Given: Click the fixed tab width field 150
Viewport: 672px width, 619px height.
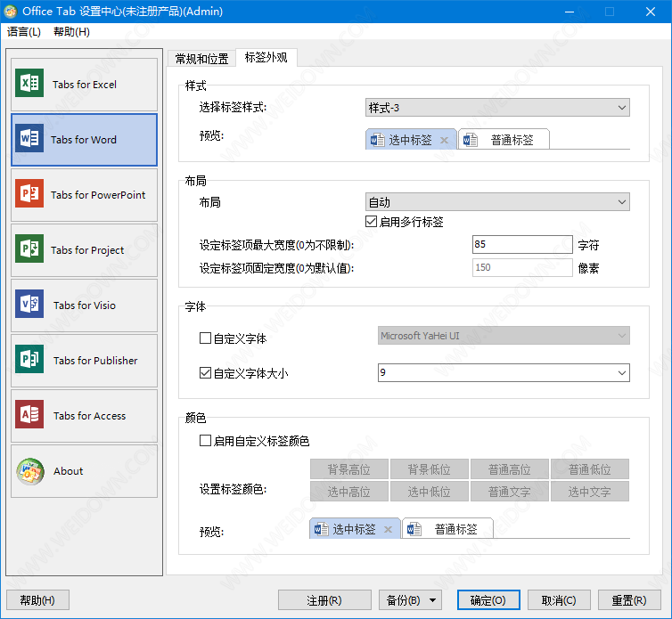Looking at the screenshot, I should 522,267.
